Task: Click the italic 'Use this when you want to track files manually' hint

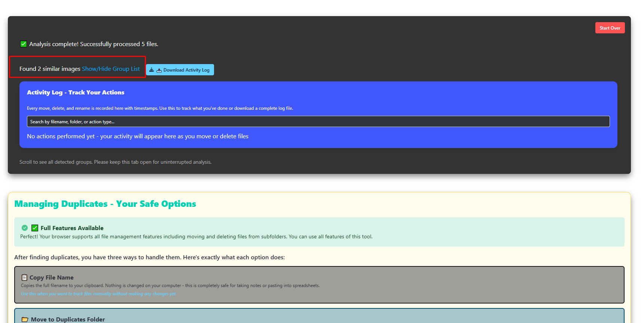Action: [99, 294]
